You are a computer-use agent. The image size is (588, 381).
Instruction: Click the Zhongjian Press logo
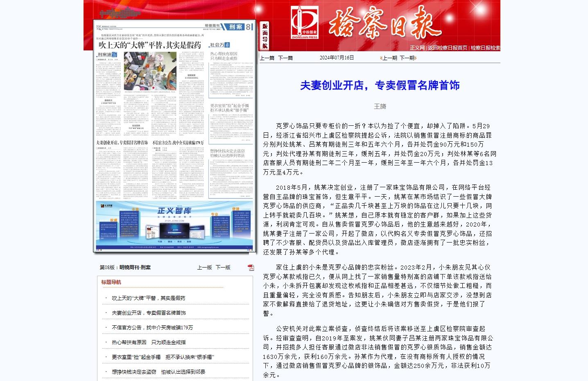click(305, 23)
